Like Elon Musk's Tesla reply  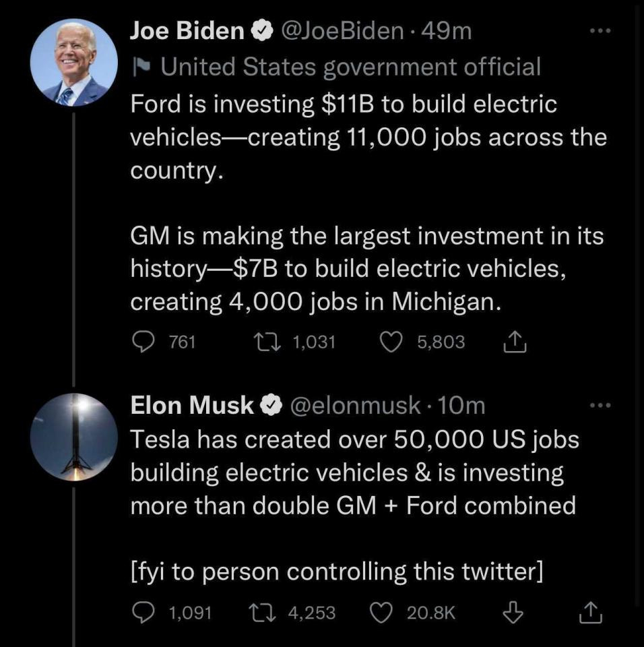click(383, 612)
